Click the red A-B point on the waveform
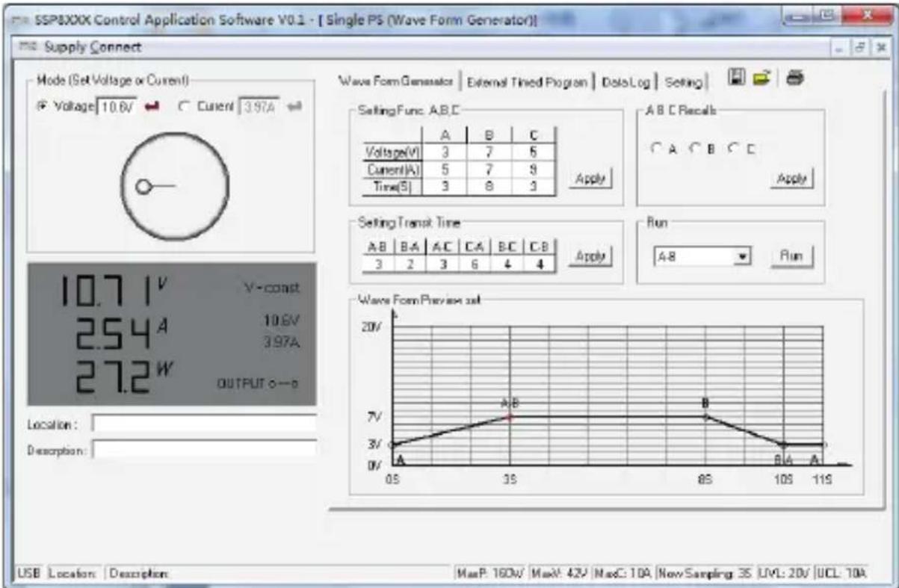The width and height of the screenshot is (899, 588). pos(510,417)
